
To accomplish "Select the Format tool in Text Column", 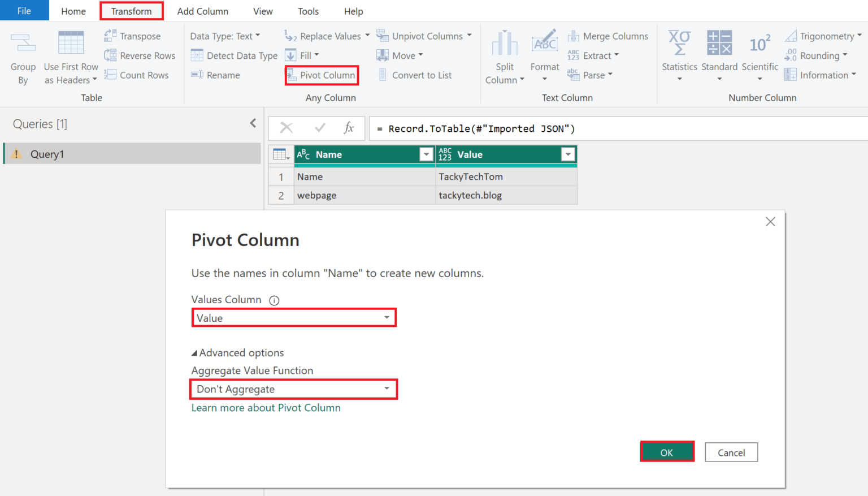I will point(544,57).
